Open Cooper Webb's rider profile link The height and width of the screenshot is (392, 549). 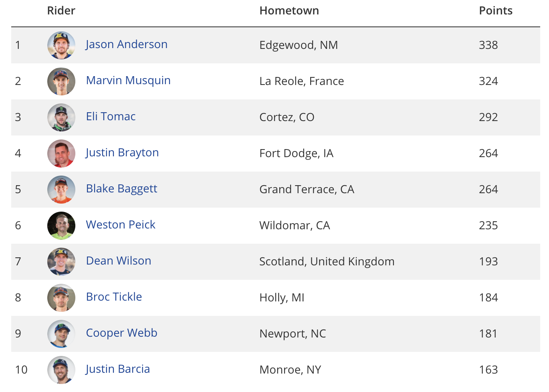click(122, 333)
